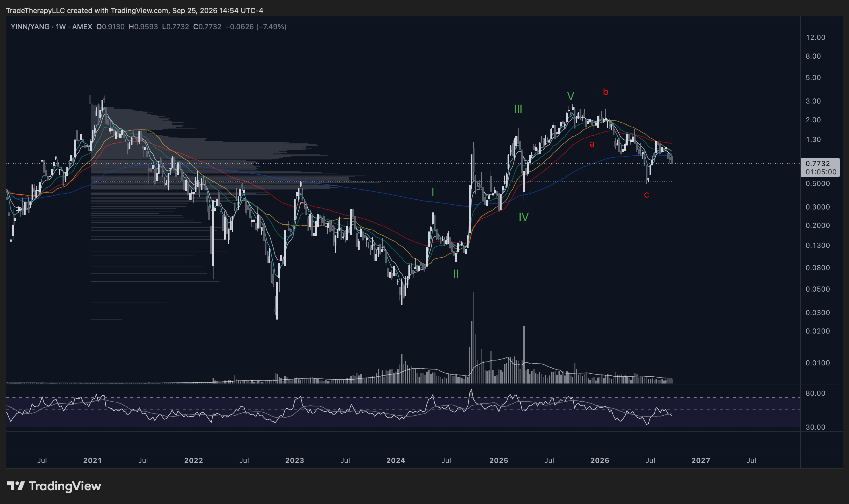Click the green wave label II
The image size is (849, 504).
[456, 274]
